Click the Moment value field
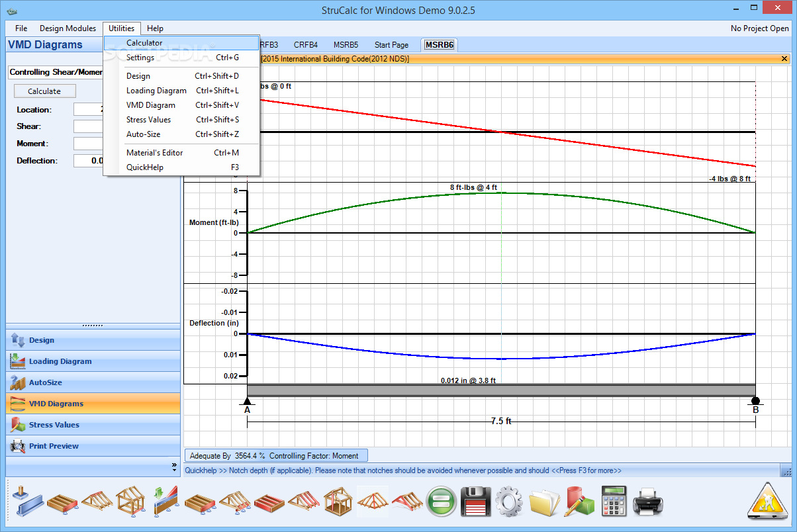Image resolution: width=797 pixels, height=532 pixels. pyautogui.click(x=89, y=144)
